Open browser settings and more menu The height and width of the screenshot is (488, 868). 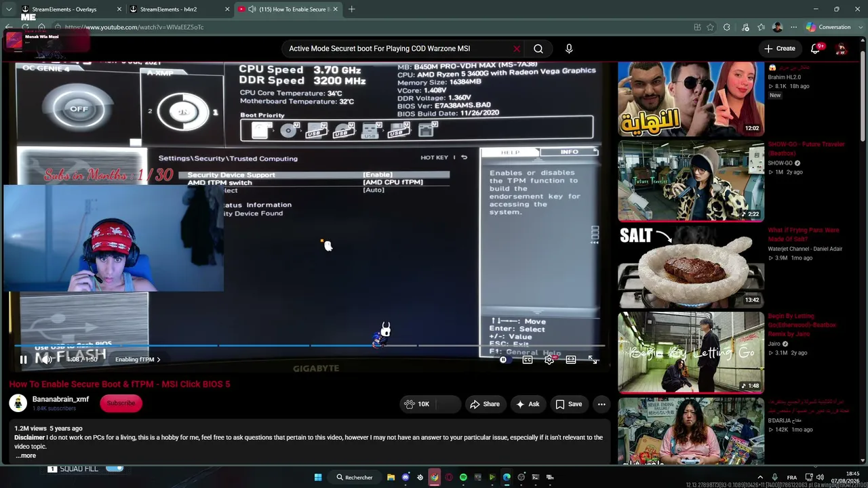click(x=793, y=27)
